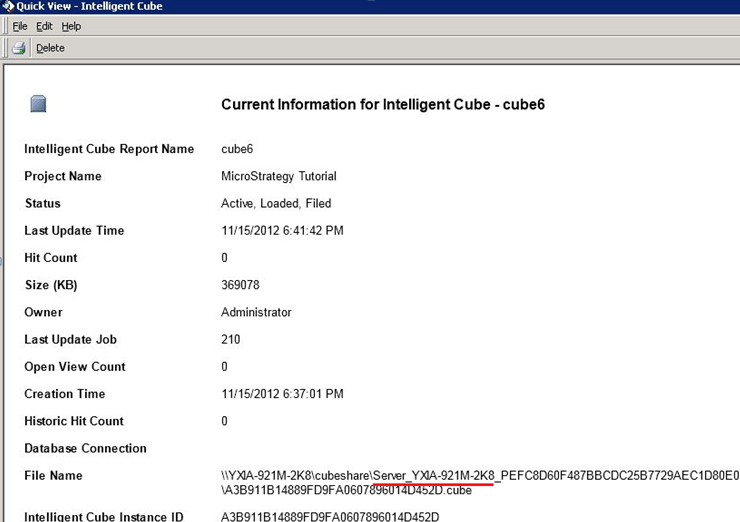Click the Intelligent Cube icon beside the heading
This screenshot has width=740, height=522.
coord(39,104)
